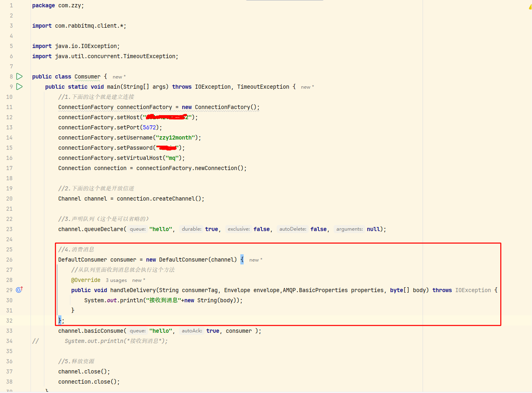
Task: Click the setVirtualHost method call
Action: 140,158
